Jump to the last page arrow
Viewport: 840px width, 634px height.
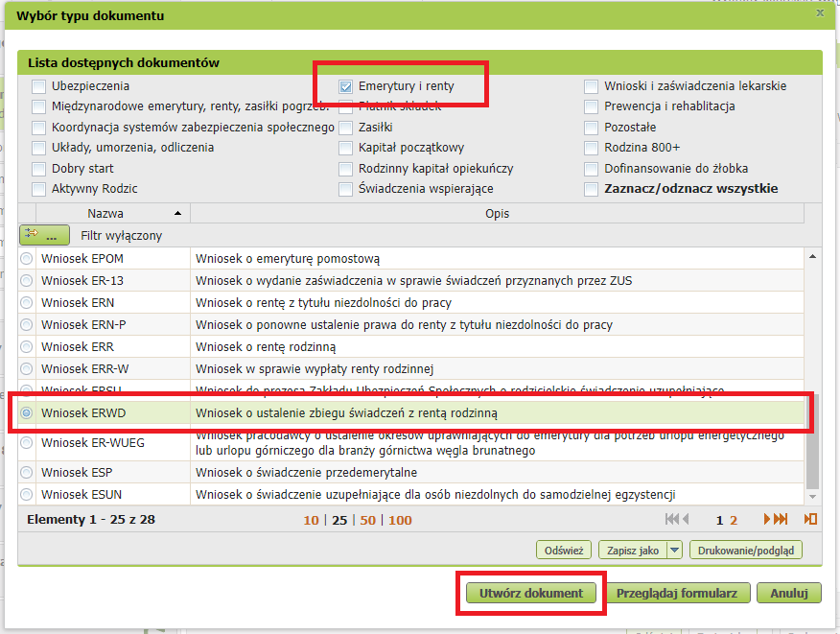point(782,519)
